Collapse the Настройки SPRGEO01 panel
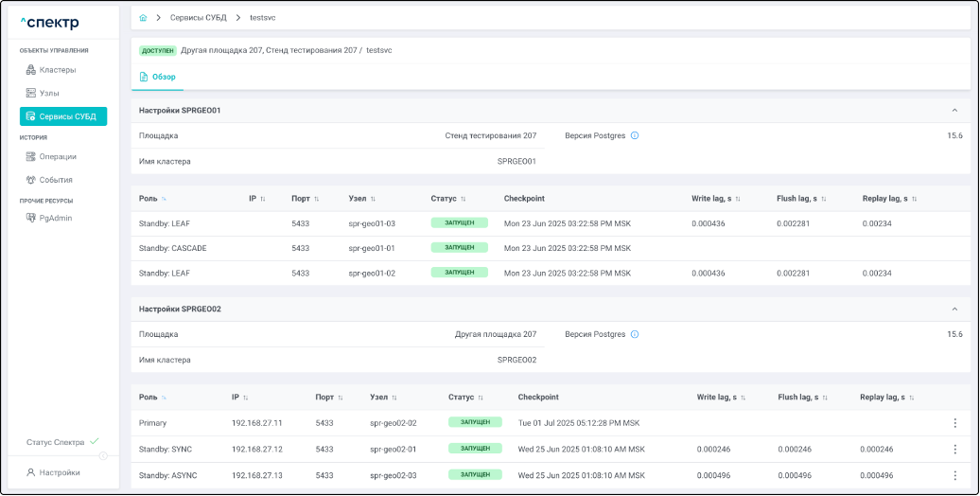This screenshot has width=980, height=496. (x=954, y=111)
